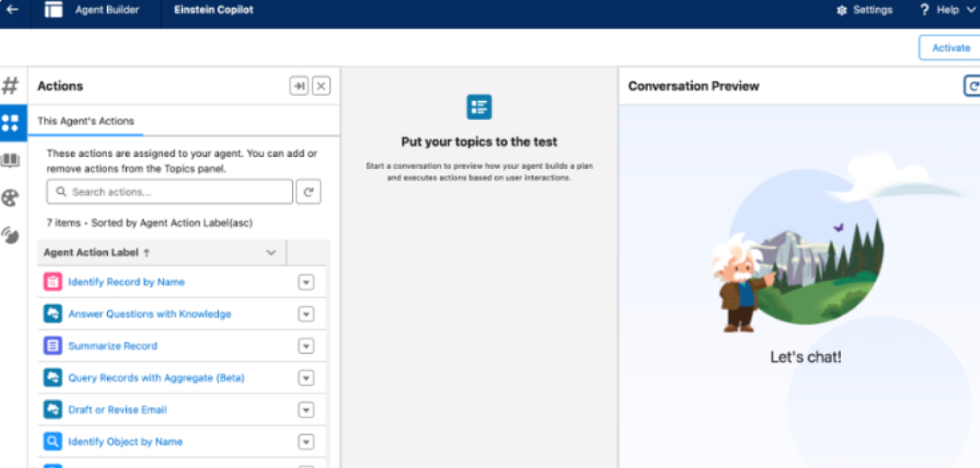Click the Einstein Copilot title
This screenshot has width=980, height=468.
[x=214, y=10]
